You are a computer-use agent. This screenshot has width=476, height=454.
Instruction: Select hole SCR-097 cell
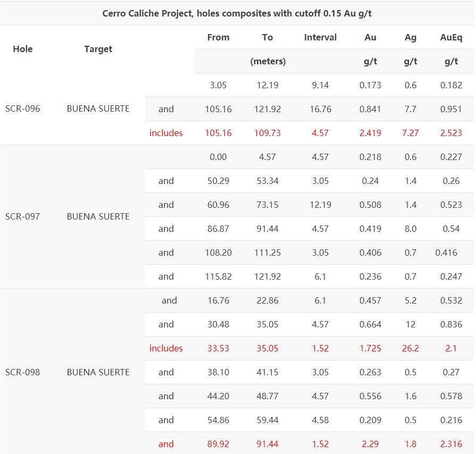click(23, 216)
